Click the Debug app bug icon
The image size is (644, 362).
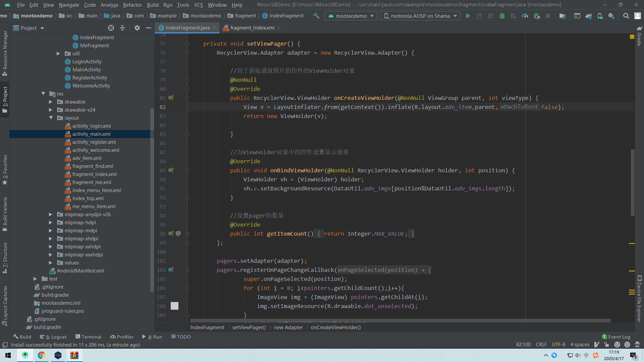pyautogui.click(x=502, y=16)
